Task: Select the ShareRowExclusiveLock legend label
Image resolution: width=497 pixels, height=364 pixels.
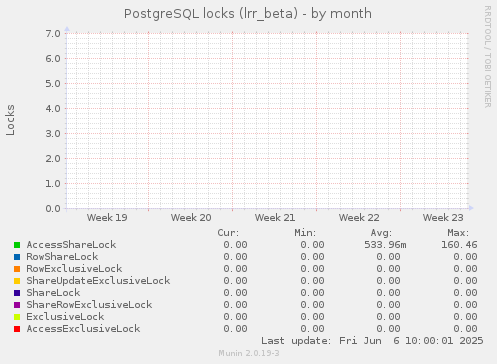Action: (89, 305)
